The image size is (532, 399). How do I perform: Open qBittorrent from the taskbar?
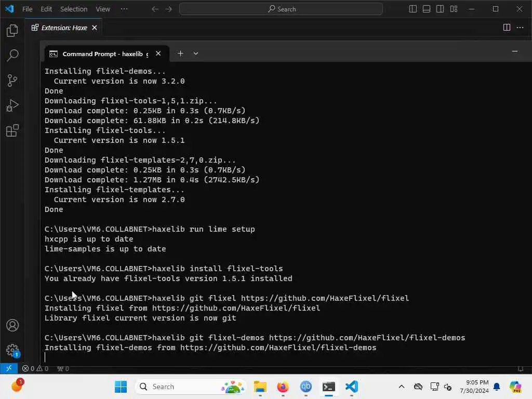coord(305,387)
